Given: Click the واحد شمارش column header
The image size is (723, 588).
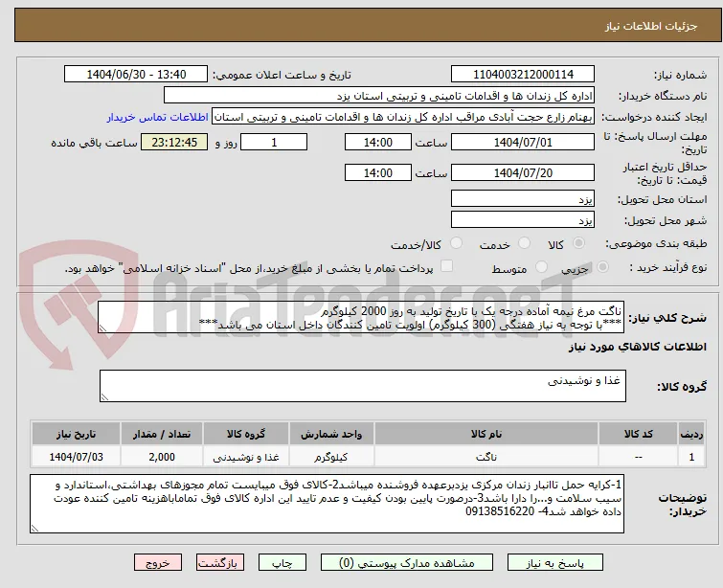Looking at the screenshot, I should point(331,434).
